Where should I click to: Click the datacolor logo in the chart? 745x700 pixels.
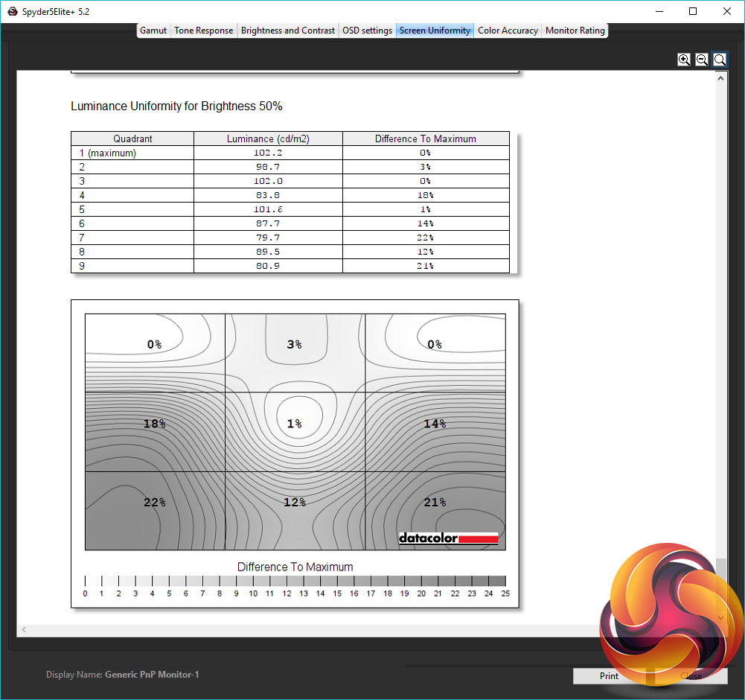coord(449,538)
